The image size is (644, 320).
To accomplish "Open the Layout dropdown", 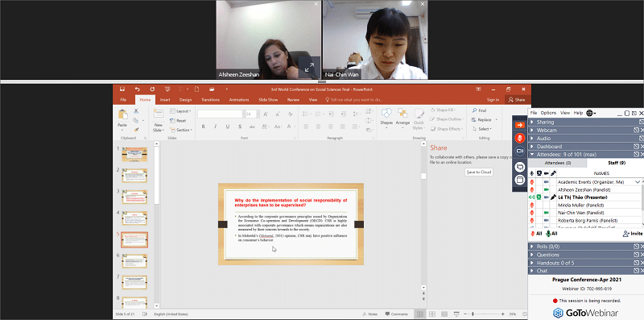I will coord(180,111).
